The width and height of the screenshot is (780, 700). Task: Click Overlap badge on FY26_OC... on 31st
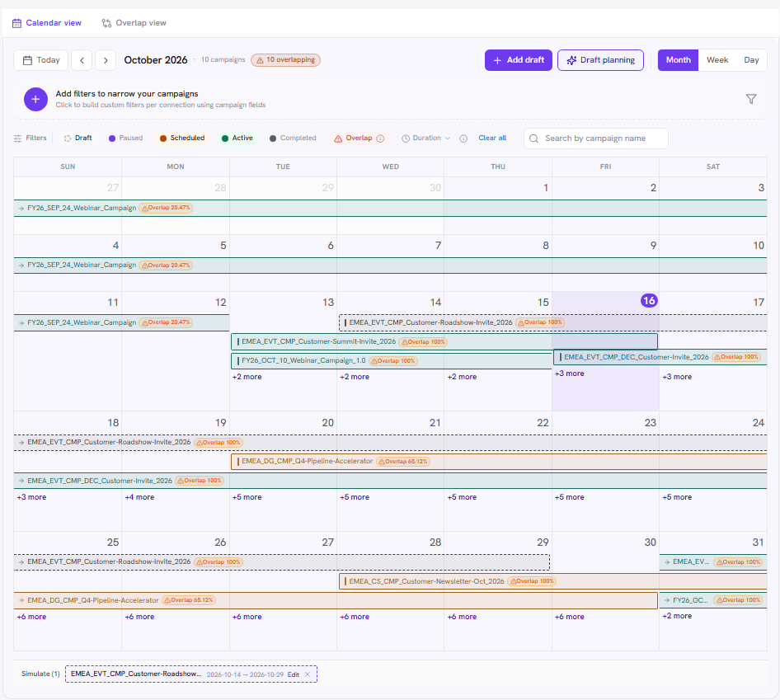click(x=738, y=600)
